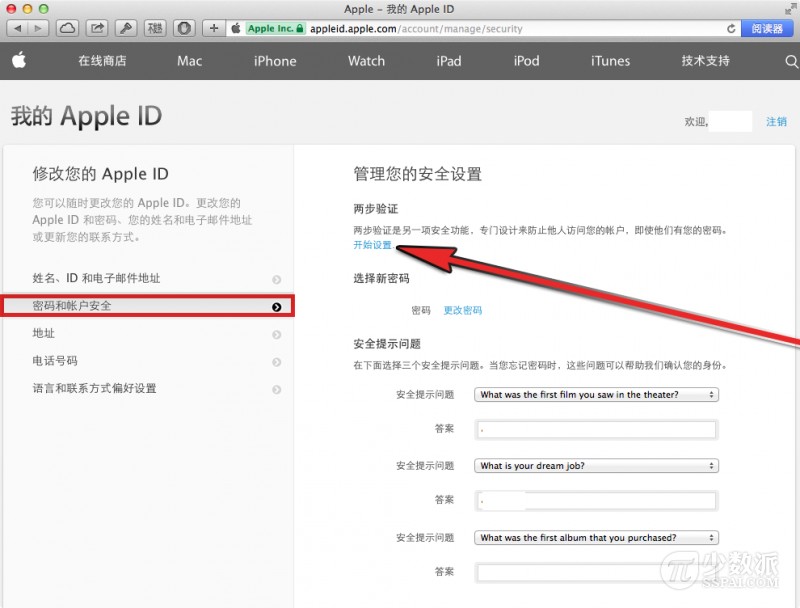Click the 修改您的 Apple ID heading
The width and height of the screenshot is (800, 608).
(100, 174)
